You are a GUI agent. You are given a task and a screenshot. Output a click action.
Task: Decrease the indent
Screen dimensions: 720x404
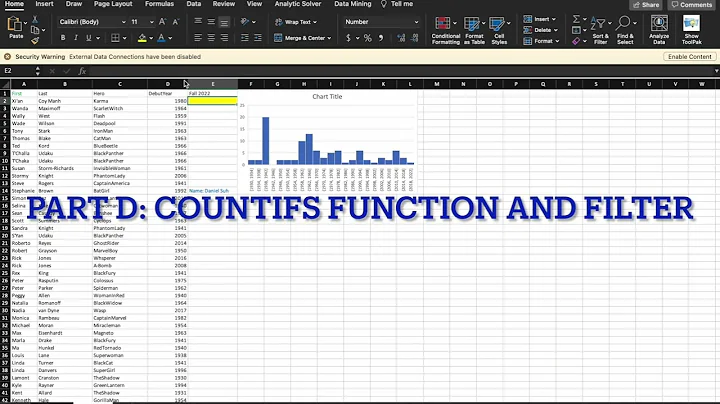pyautogui.click(x=245, y=38)
